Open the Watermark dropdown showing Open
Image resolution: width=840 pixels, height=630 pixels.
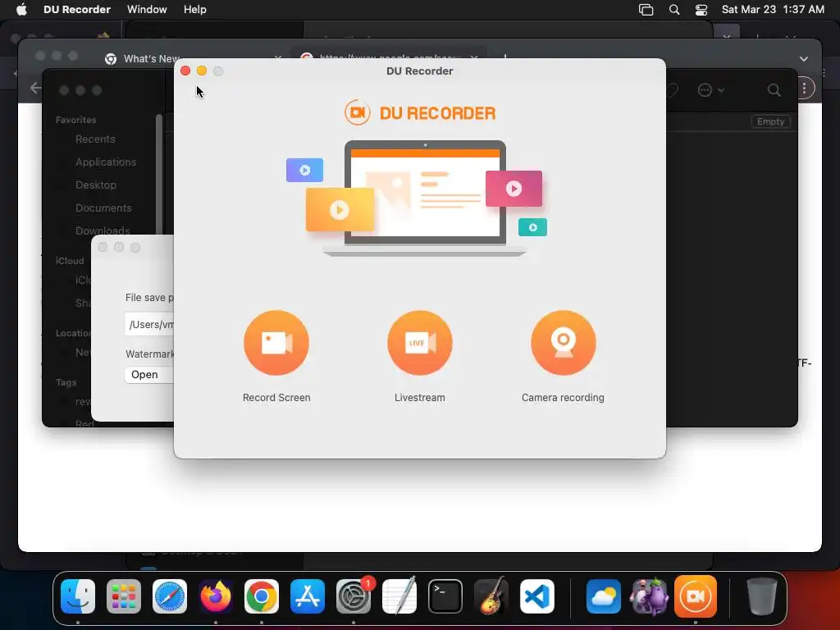[149, 374]
